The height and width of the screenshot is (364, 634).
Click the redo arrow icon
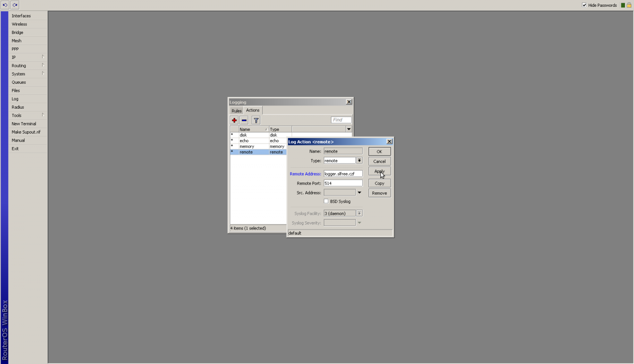coord(15,5)
